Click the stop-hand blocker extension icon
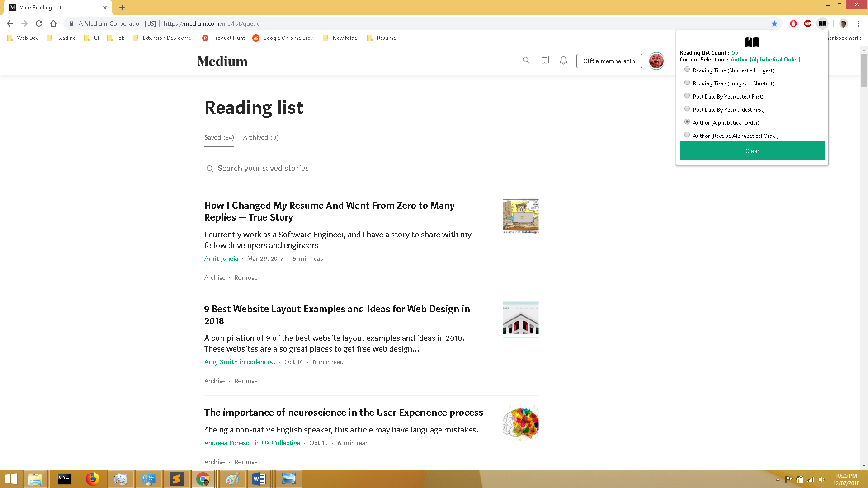The image size is (868, 488). tap(793, 23)
